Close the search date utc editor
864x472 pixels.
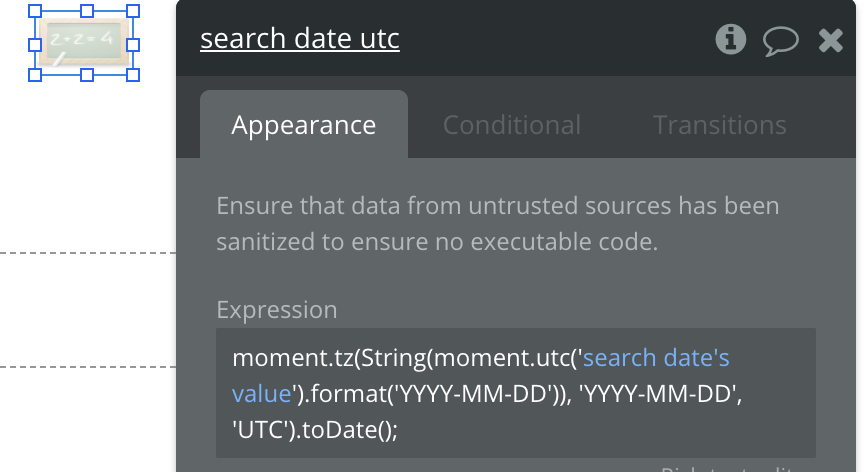tap(830, 40)
